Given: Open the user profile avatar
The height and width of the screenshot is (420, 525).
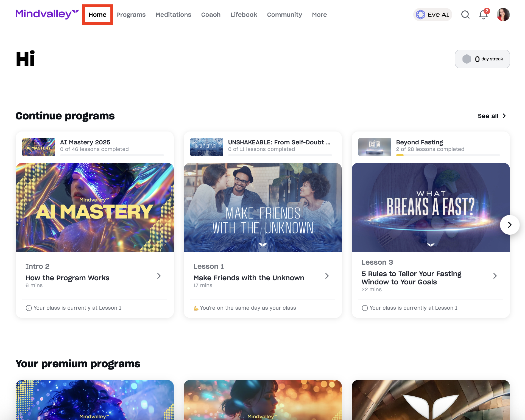Looking at the screenshot, I should (503, 15).
